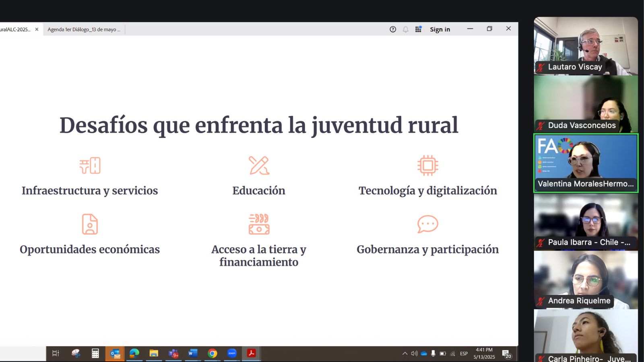This screenshot has width=644, height=362.
Task: Expand hidden system tray icons chevron
Action: (x=405, y=354)
